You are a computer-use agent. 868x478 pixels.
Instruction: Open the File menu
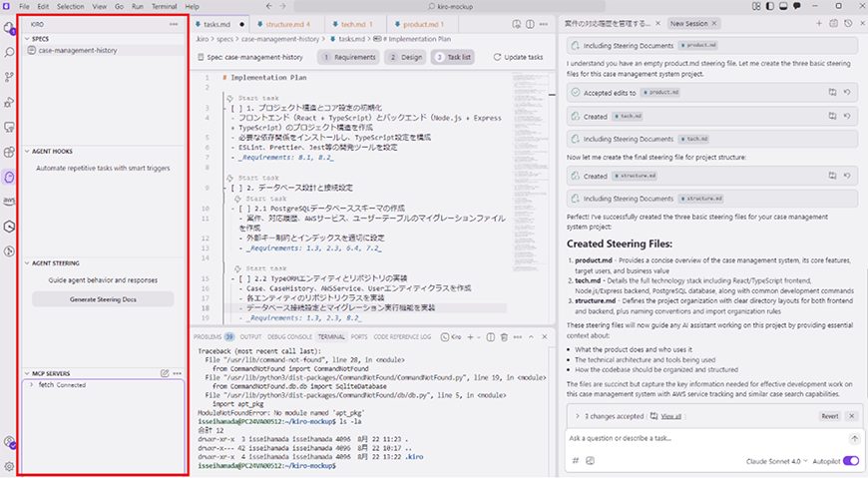[24, 7]
